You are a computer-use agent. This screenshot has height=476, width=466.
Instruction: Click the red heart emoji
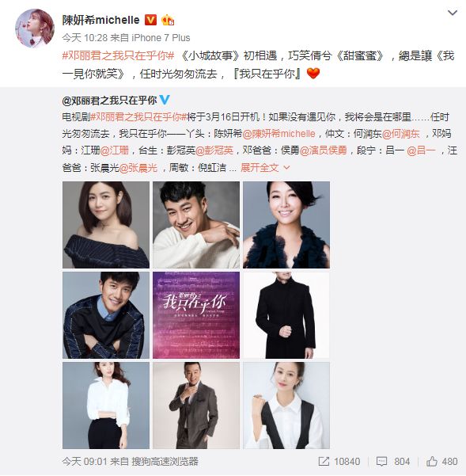[x=313, y=73]
